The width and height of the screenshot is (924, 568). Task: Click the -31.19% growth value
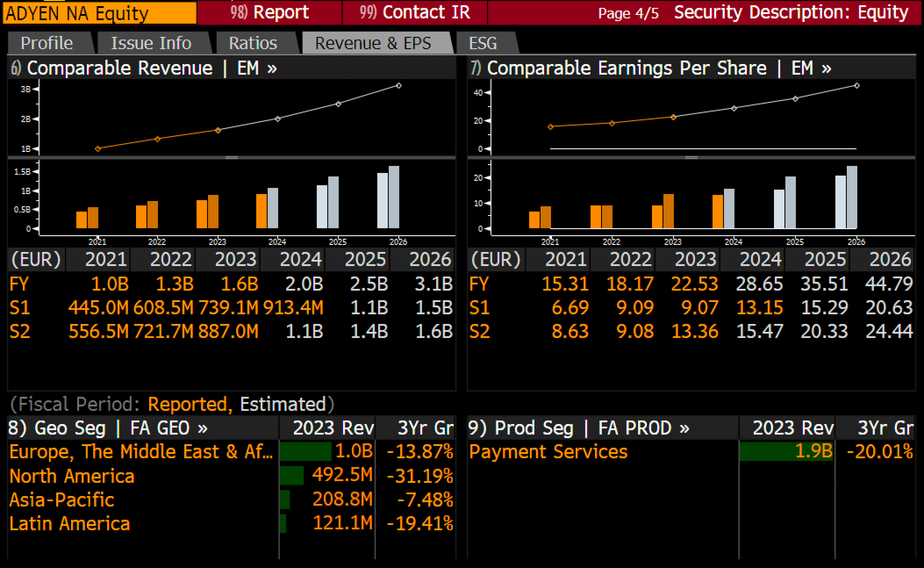click(x=420, y=476)
